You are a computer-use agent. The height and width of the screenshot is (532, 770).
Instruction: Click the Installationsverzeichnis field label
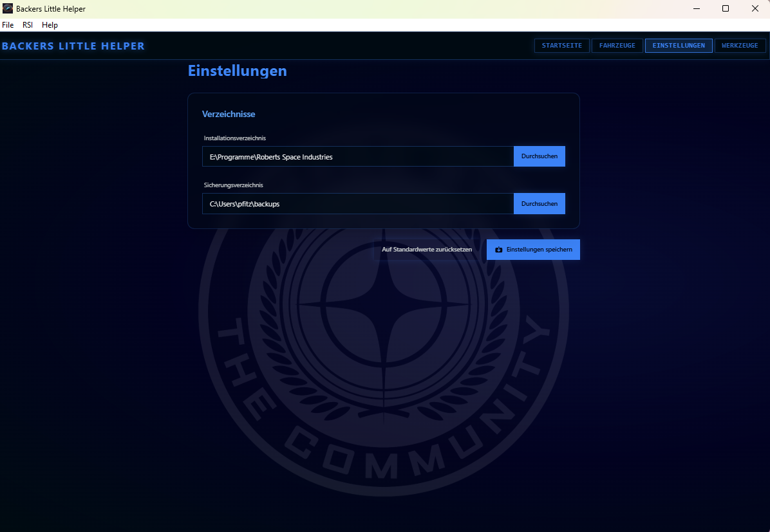234,138
